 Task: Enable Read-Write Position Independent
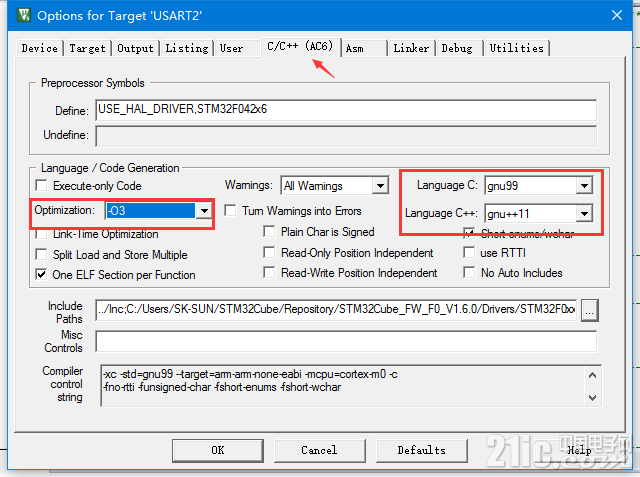[269, 272]
